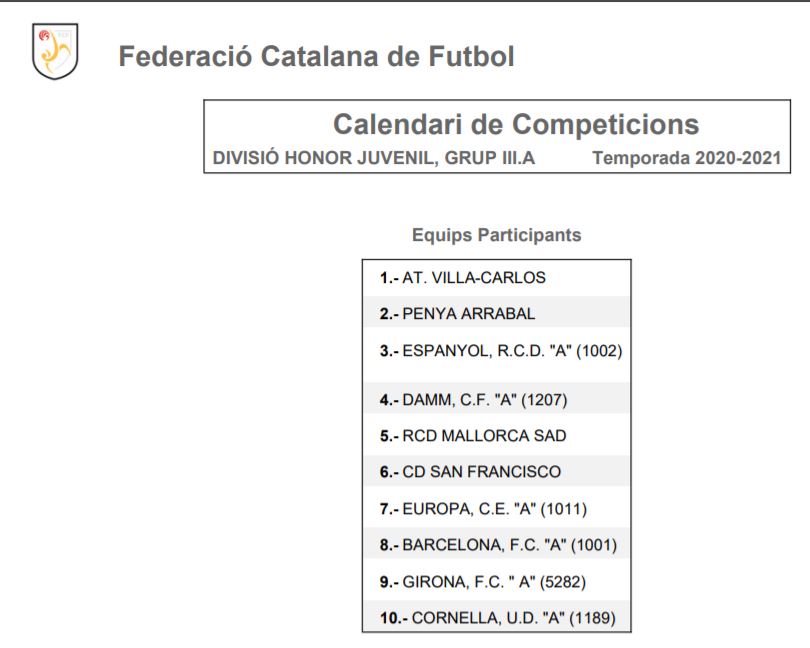
Task: Select the BARCELONA, F.C. "A" row
Action: coord(496,545)
